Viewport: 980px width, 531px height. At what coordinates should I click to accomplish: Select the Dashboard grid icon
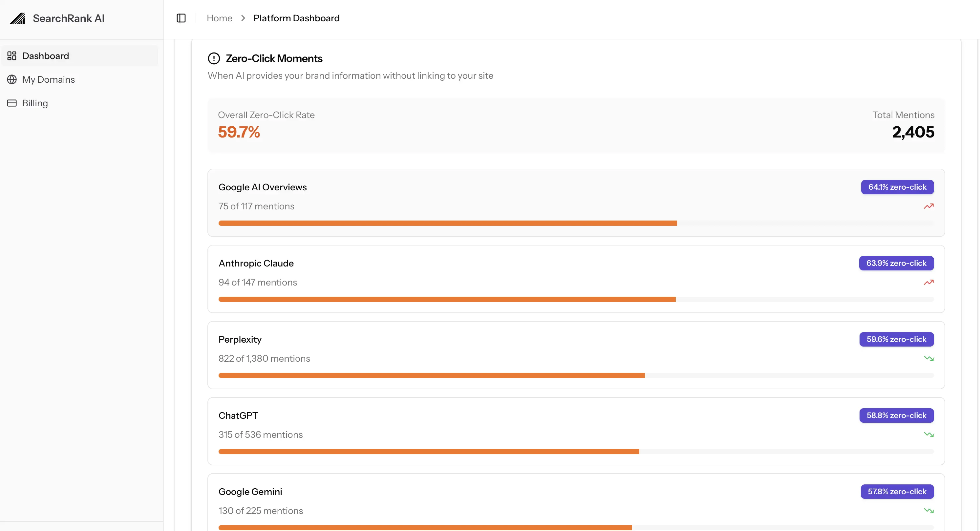coord(12,55)
